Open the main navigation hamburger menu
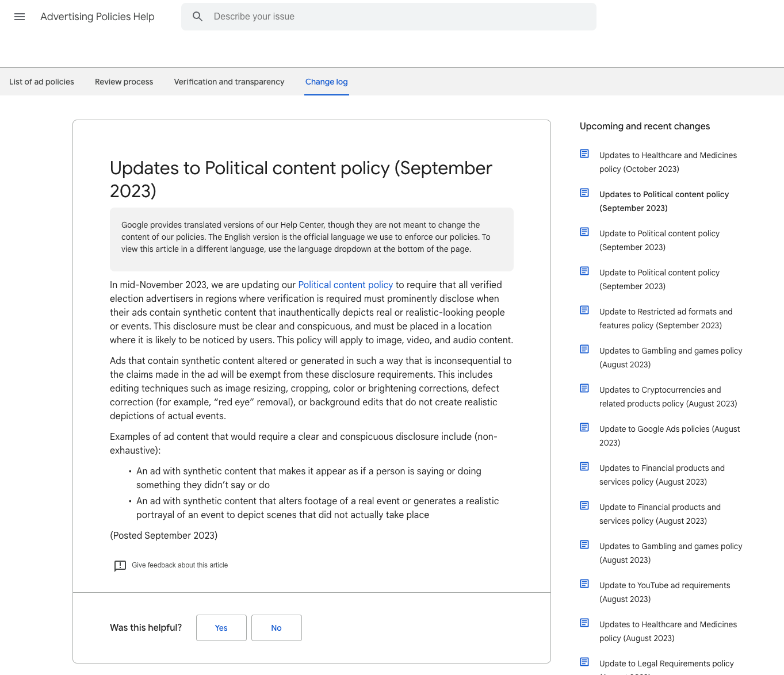The image size is (784, 675). pyautogui.click(x=19, y=16)
